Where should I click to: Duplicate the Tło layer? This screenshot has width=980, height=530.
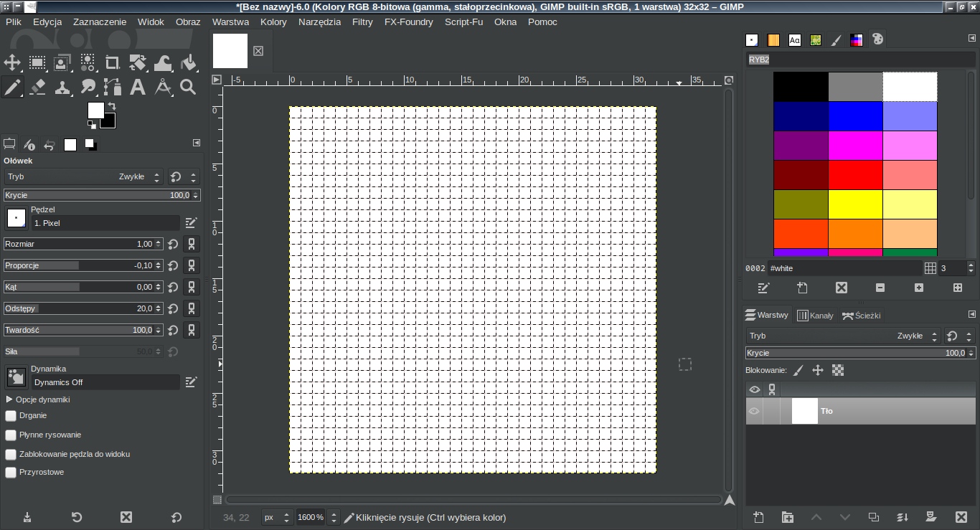coord(873,517)
